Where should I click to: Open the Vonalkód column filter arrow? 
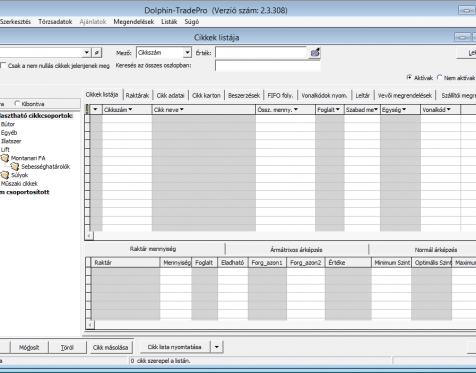click(x=448, y=109)
